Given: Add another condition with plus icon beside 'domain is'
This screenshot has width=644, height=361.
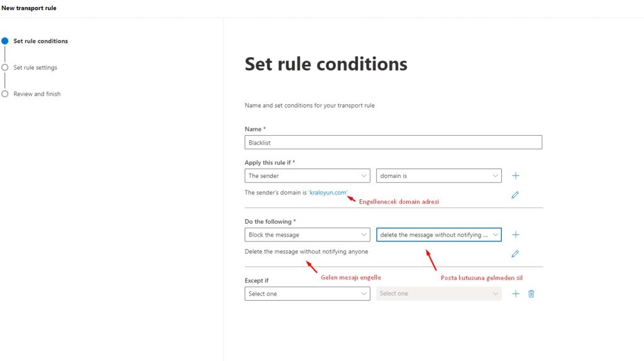Looking at the screenshot, I should tap(516, 175).
